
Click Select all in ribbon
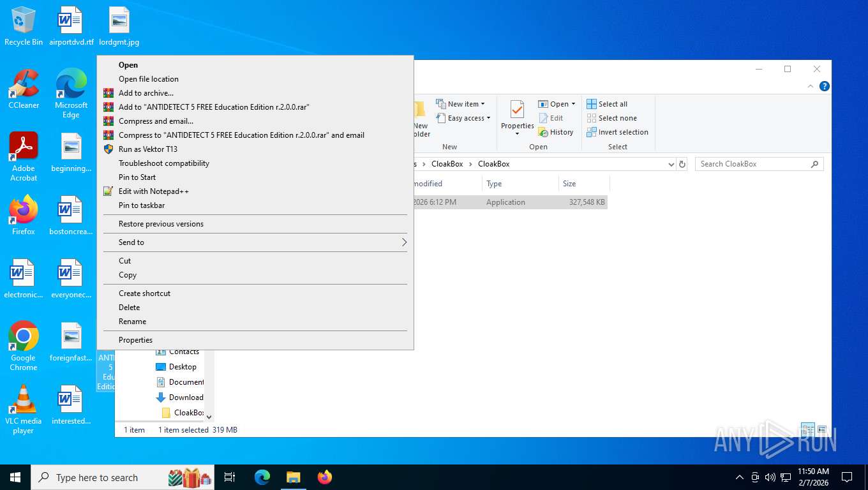[607, 104]
